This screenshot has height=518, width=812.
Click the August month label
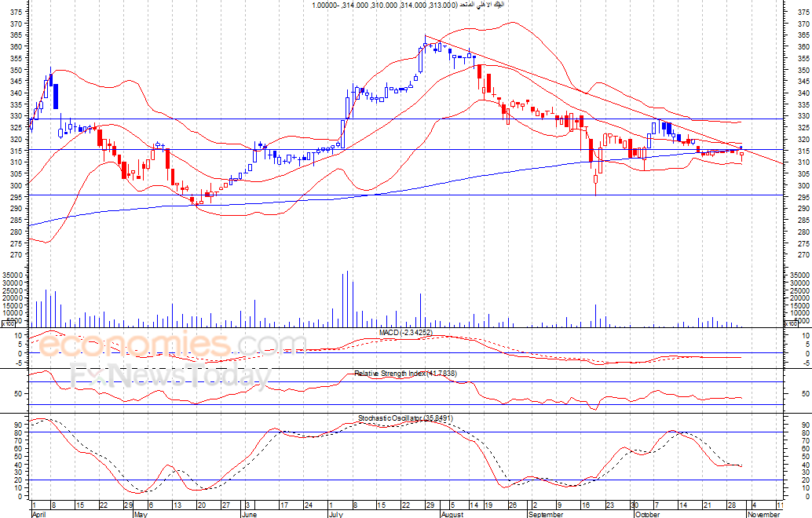[x=452, y=514]
